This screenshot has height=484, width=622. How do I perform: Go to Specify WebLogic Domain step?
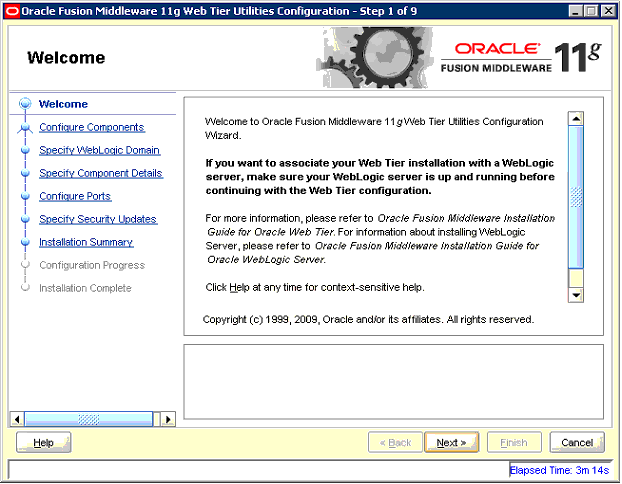[100, 150]
